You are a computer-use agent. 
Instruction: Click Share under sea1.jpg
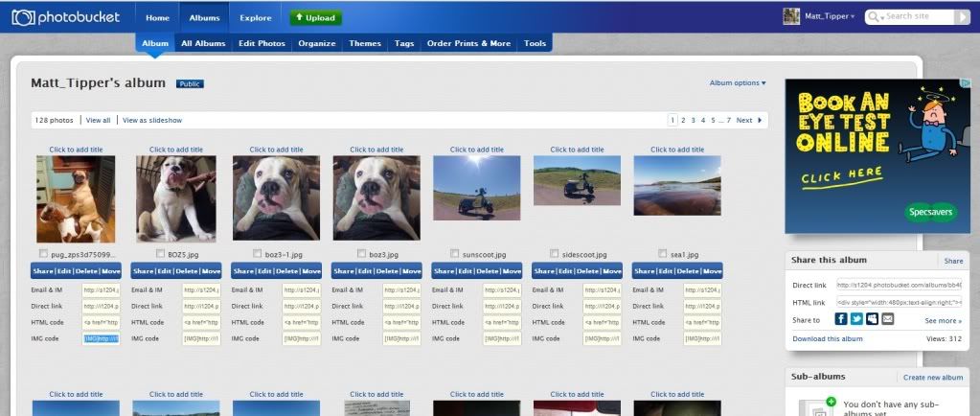645,271
